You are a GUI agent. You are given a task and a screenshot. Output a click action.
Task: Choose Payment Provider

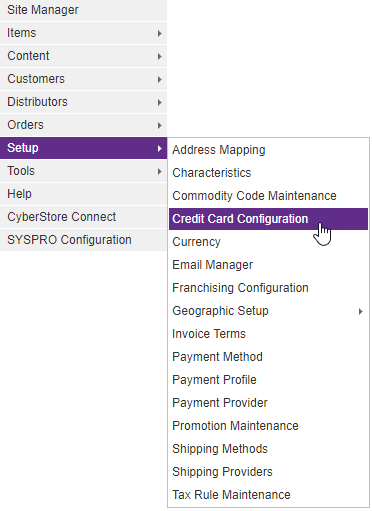268,403
